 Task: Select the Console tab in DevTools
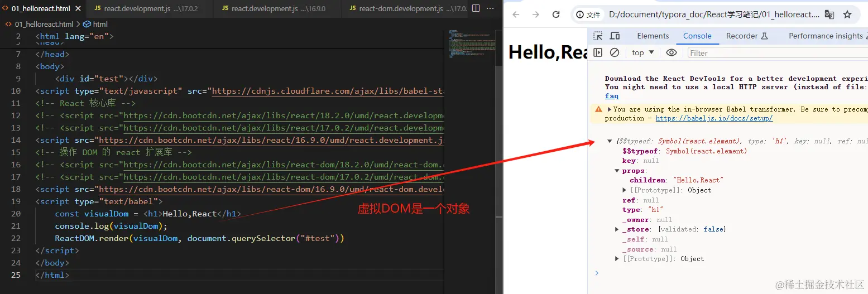tap(697, 36)
